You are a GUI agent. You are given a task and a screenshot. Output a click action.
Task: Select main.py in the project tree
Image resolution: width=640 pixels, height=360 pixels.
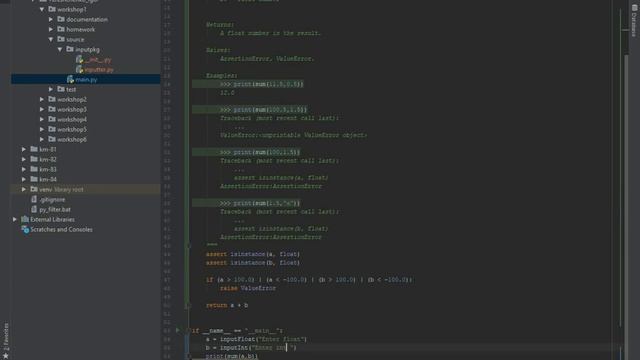86,79
